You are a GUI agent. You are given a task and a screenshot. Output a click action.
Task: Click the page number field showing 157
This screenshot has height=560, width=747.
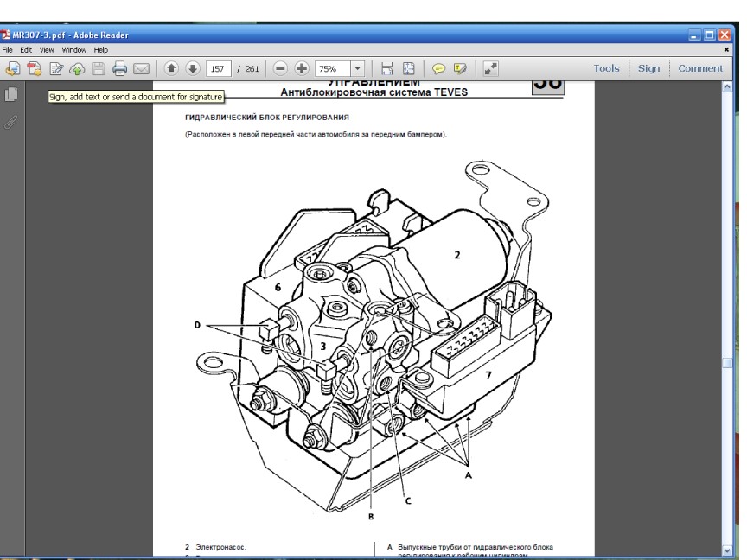coord(218,69)
